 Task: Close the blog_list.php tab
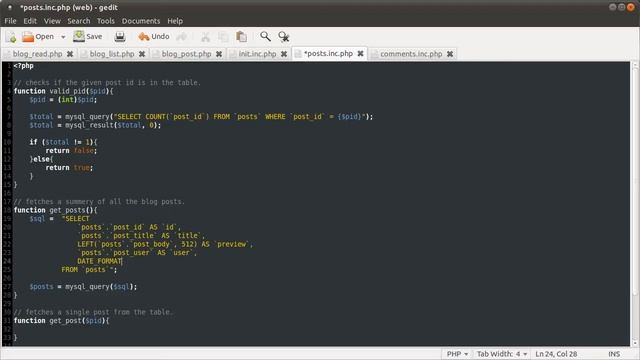(142, 54)
